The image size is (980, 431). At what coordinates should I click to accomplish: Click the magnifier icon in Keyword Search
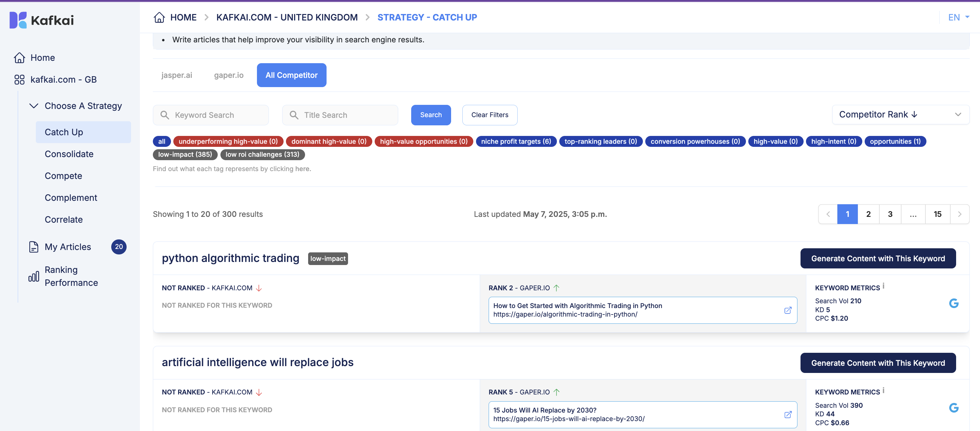(165, 115)
